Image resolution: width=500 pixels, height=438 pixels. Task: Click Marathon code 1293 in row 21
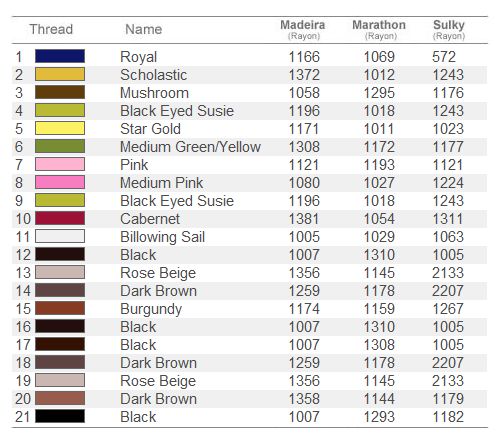[x=379, y=417]
